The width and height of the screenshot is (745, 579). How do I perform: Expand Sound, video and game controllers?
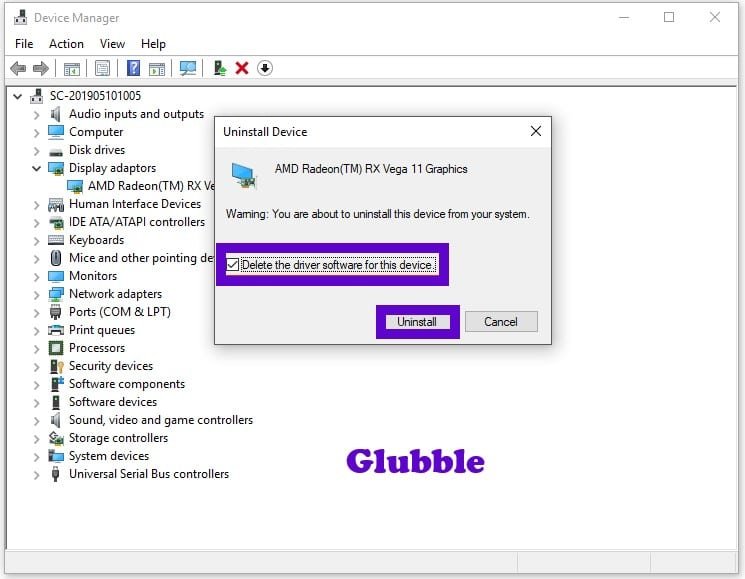pyautogui.click(x=37, y=421)
